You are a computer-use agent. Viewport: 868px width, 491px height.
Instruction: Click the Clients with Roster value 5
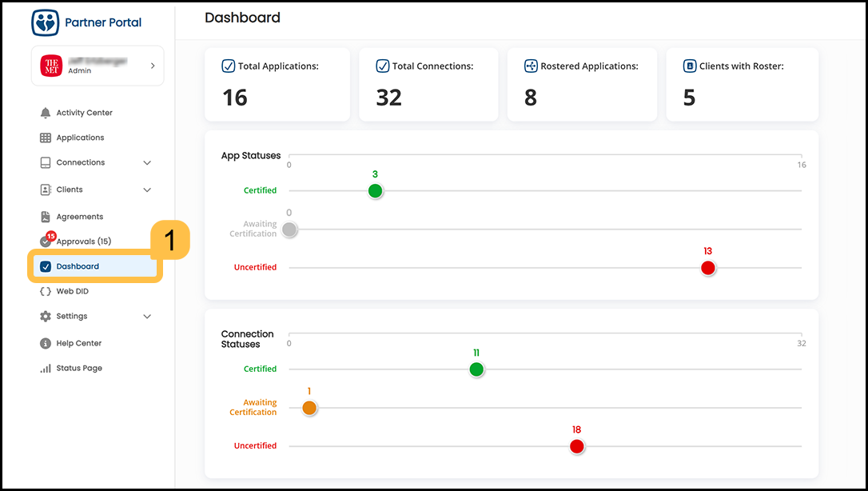click(689, 98)
